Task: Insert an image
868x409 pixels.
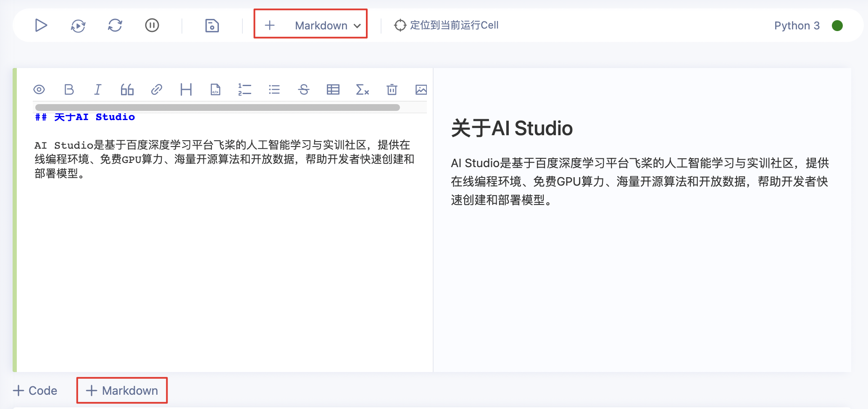Action: point(421,89)
